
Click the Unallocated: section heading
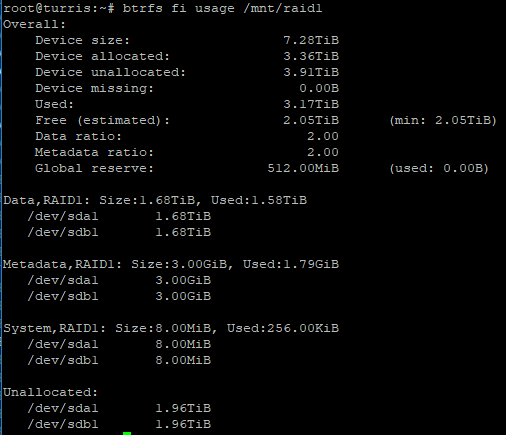click(51, 392)
